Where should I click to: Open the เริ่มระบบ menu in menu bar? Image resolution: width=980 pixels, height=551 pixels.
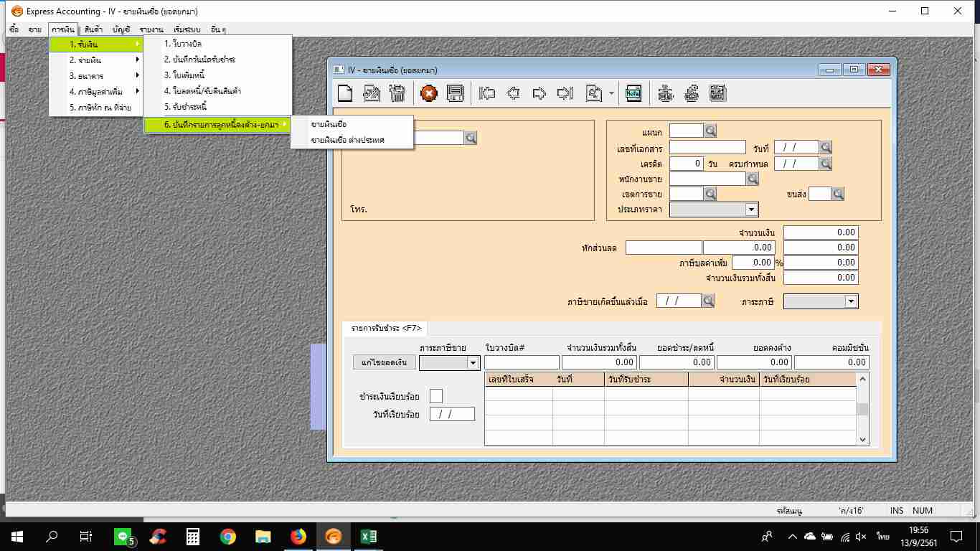pyautogui.click(x=187, y=29)
